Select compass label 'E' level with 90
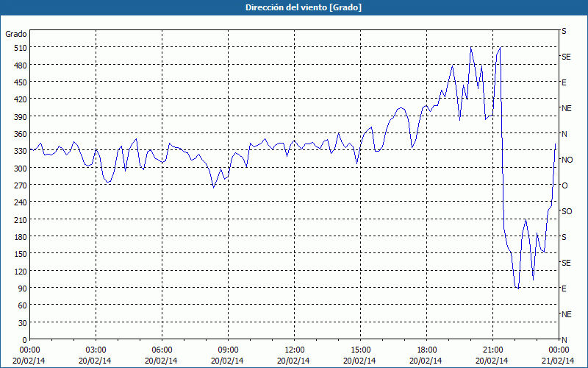 tap(564, 289)
